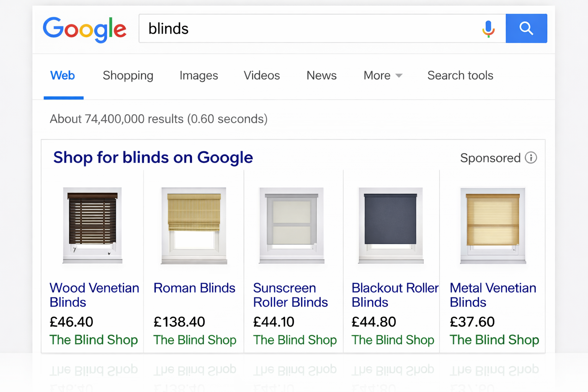The height and width of the screenshot is (392, 588).
Task: Click The Blind Shop link under Sunscreen Roller Blinds
Action: tap(295, 340)
